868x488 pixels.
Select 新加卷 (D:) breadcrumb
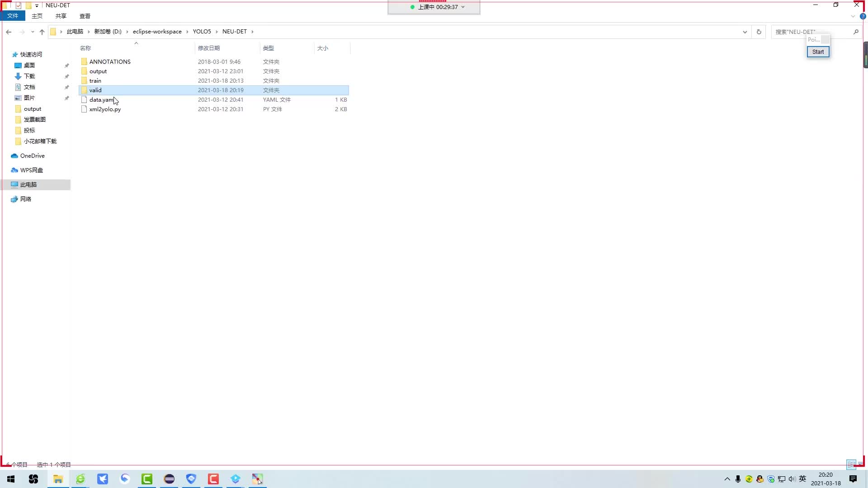tap(108, 32)
